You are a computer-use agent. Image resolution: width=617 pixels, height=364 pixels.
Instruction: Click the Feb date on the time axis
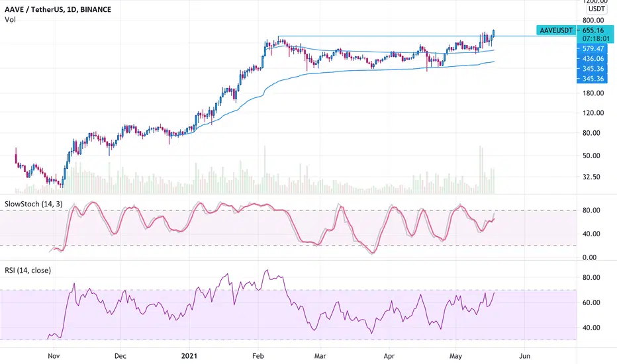258,356
